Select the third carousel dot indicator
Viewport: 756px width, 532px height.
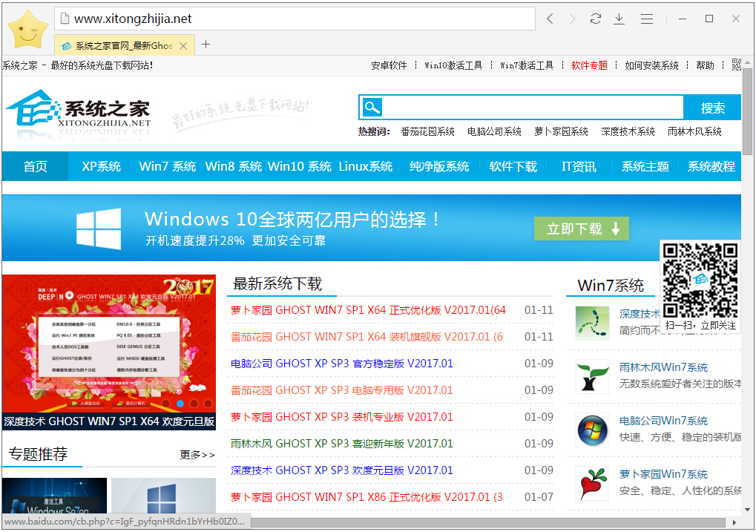pyautogui.click(x=194, y=403)
